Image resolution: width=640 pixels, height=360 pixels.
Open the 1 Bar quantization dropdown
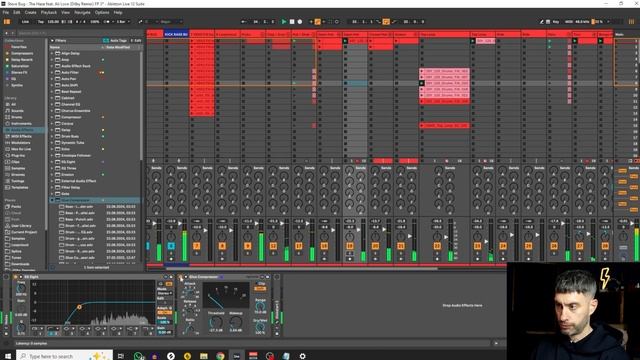(123, 22)
